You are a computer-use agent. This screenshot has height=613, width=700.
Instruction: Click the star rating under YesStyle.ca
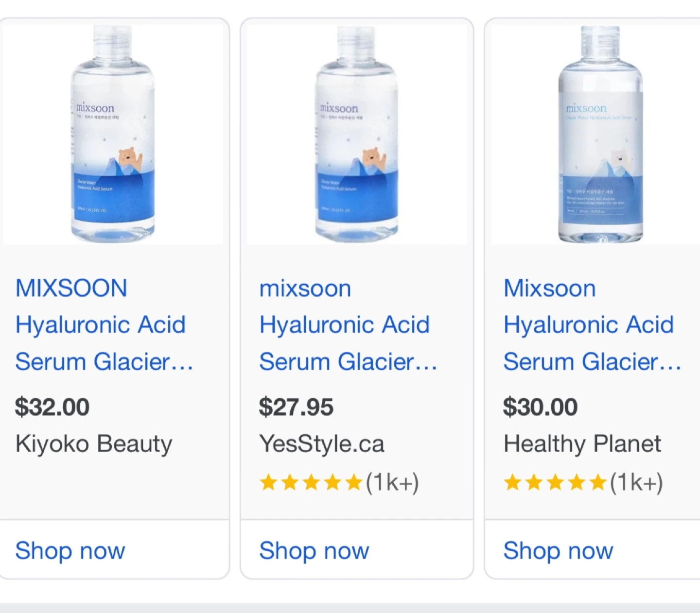(311, 483)
